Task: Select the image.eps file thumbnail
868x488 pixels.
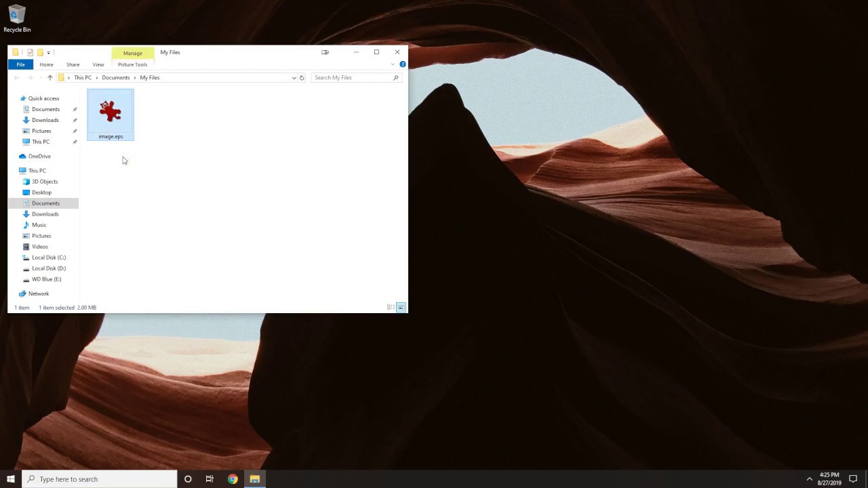Action: click(111, 115)
